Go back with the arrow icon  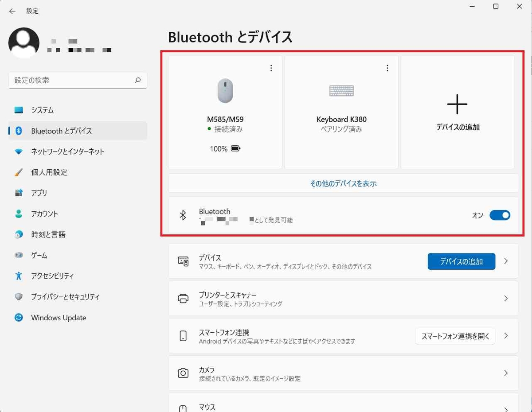click(x=12, y=11)
